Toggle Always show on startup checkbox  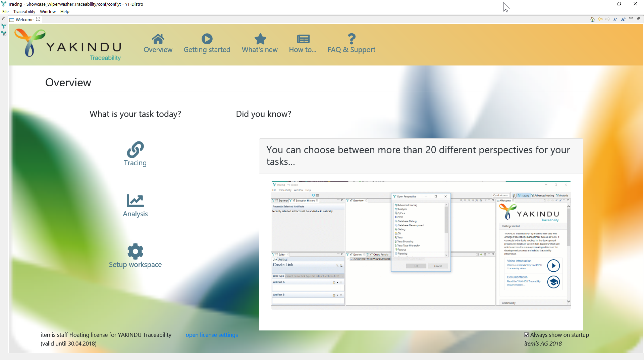(527, 335)
